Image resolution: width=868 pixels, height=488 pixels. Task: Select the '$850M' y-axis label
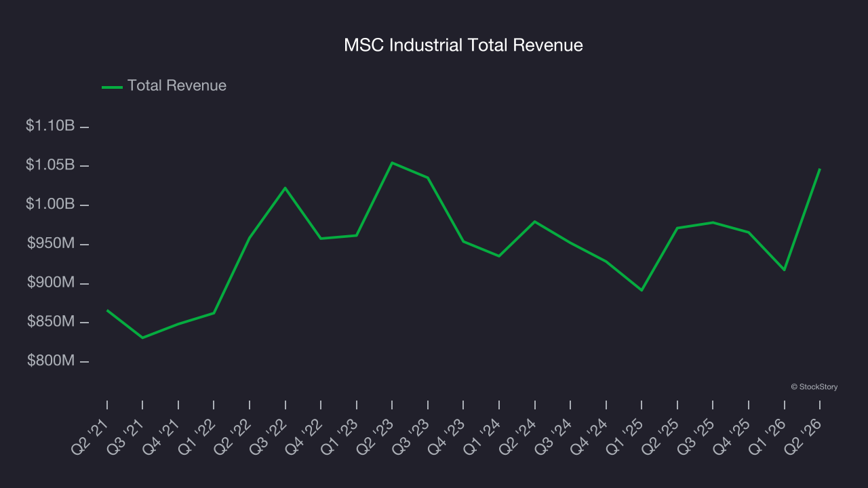click(51, 322)
